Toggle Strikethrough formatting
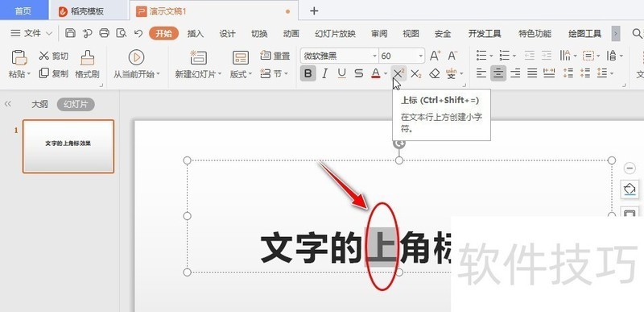Screen dimensions: 644x312 358,74
